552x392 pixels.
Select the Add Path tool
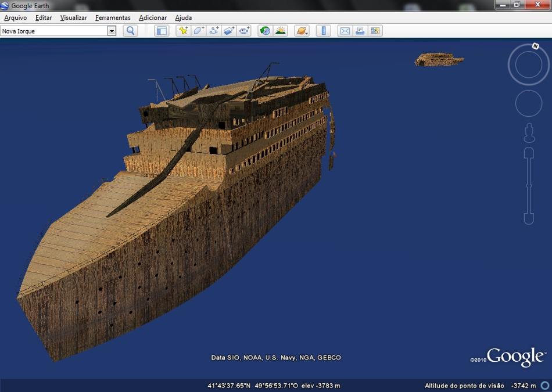tap(212, 30)
